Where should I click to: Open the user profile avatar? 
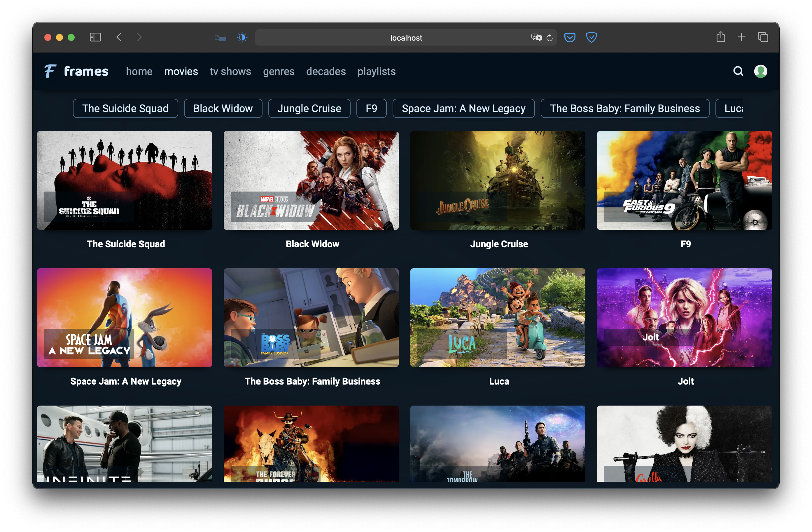point(760,71)
